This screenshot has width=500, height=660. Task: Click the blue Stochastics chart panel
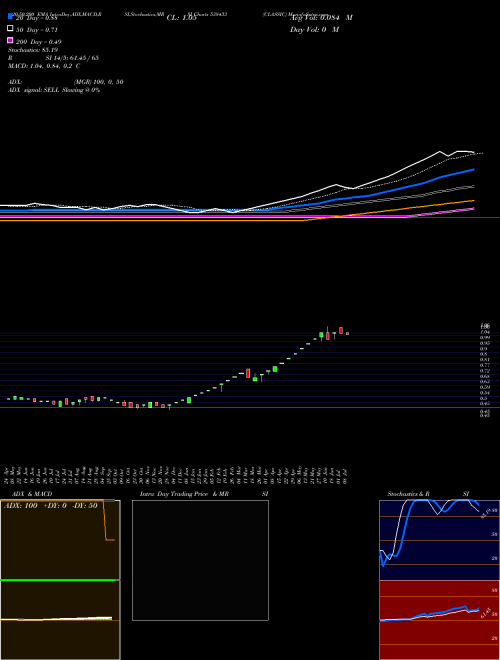coord(439,540)
